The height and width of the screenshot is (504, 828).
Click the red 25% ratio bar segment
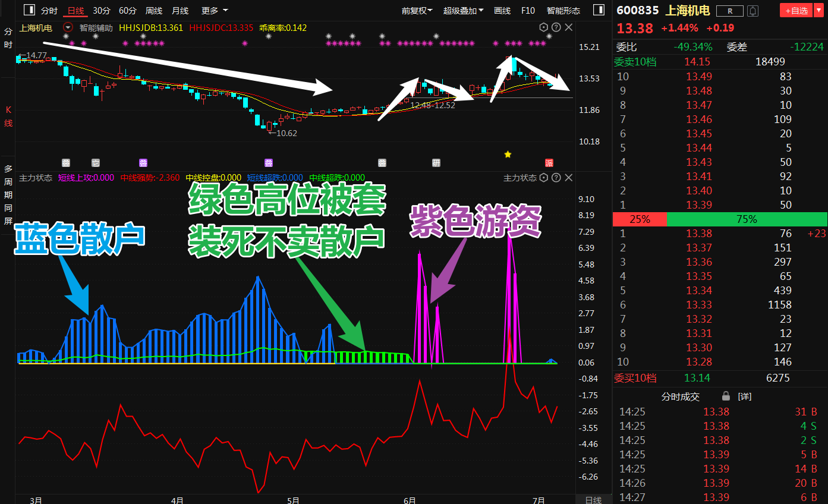640,219
